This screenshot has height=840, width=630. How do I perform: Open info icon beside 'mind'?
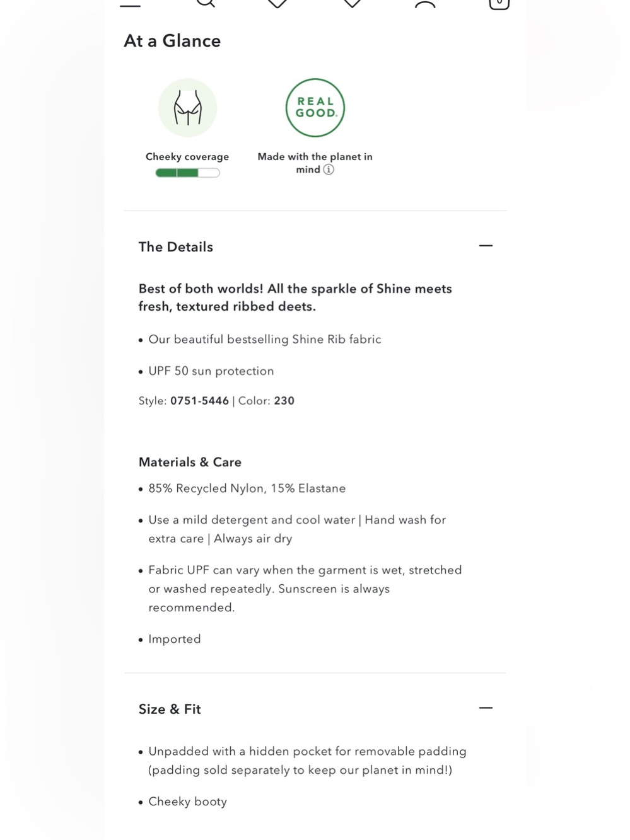pos(329,170)
